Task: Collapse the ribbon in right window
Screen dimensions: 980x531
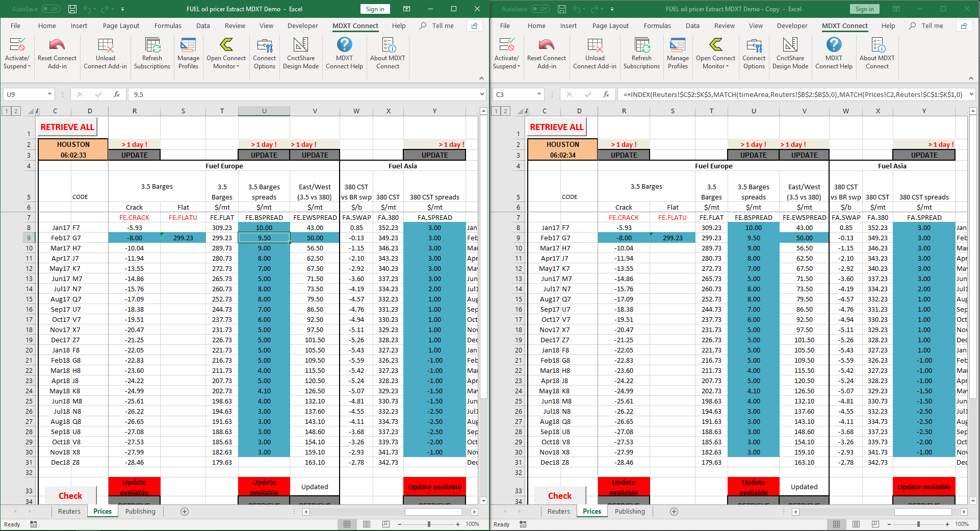Action: (971, 78)
